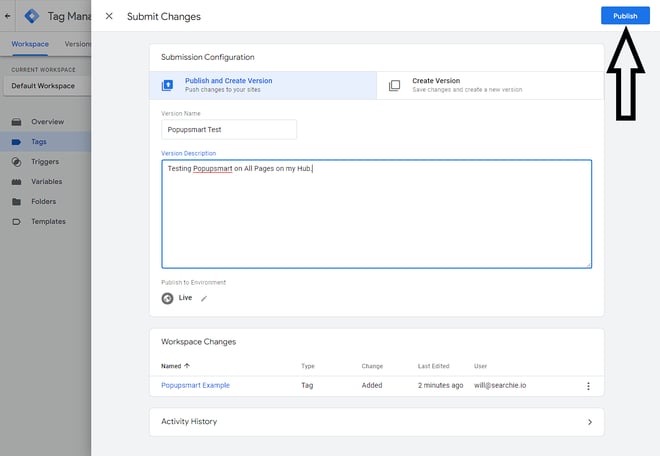This screenshot has height=456, width=660.
Task: Click the Templates outline icon
Action: tap(16, 221)
